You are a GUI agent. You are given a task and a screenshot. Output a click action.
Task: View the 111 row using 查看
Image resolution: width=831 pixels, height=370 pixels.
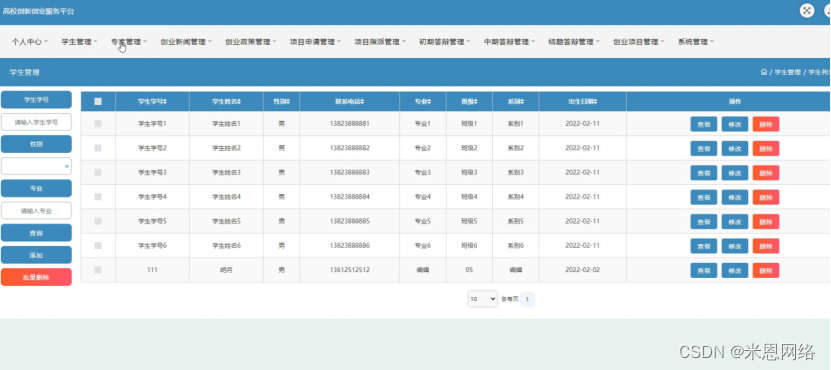pyautogui.click(x=703, y=270)
